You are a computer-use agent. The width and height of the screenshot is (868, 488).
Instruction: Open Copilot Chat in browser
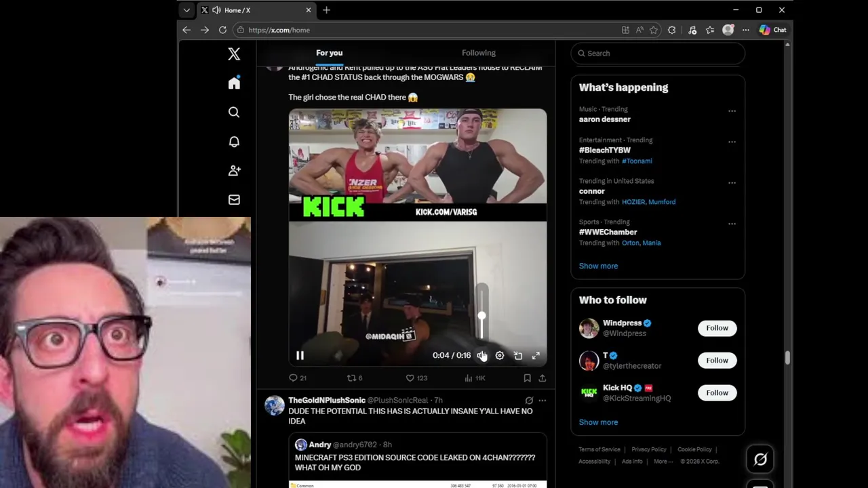773,30
